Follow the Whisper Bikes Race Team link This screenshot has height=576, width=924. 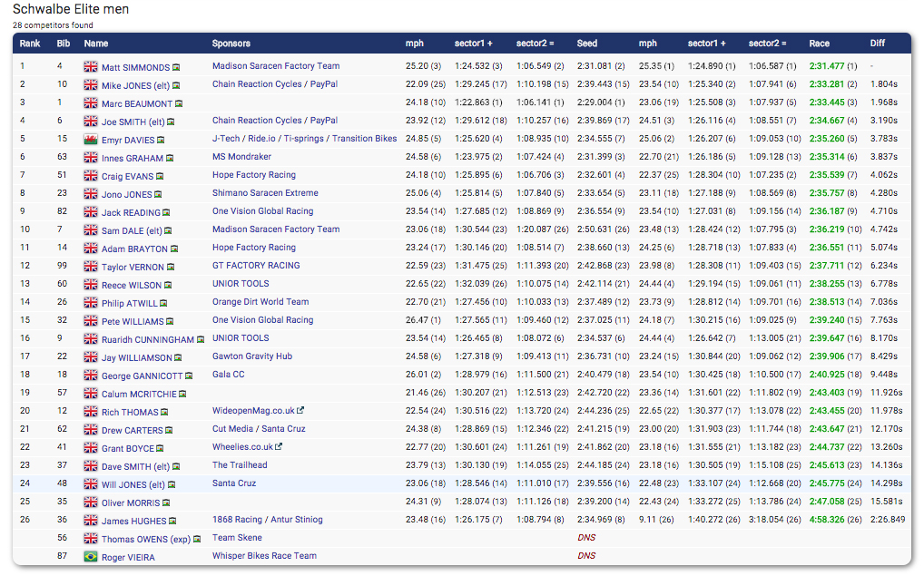pyautogui.click(x=264, y=556)
